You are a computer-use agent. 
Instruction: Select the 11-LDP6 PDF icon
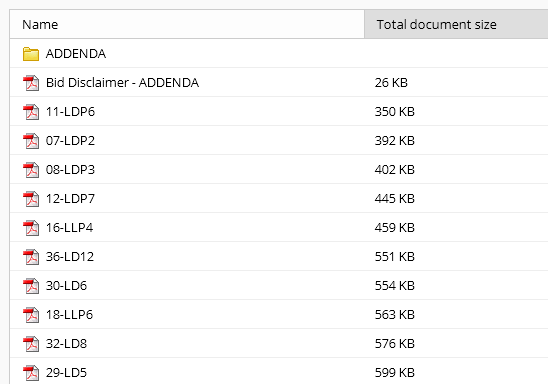[x=31, y=112]
